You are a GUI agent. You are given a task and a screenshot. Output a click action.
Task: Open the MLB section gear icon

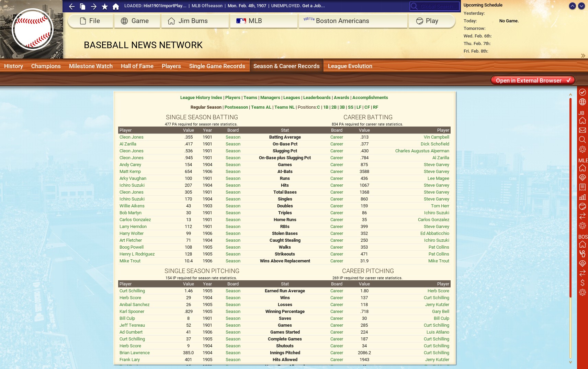click(583, 226)
